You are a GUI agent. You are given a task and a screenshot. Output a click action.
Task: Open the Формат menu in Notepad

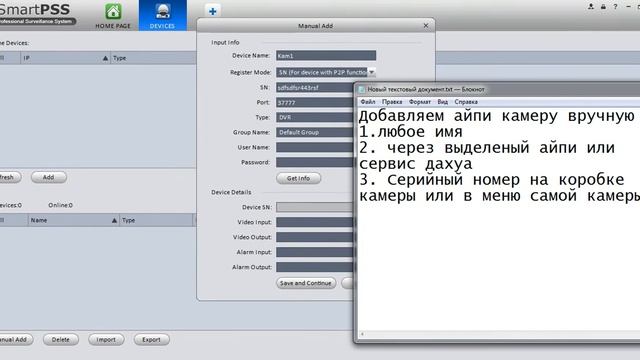click(x=420, y=102)
